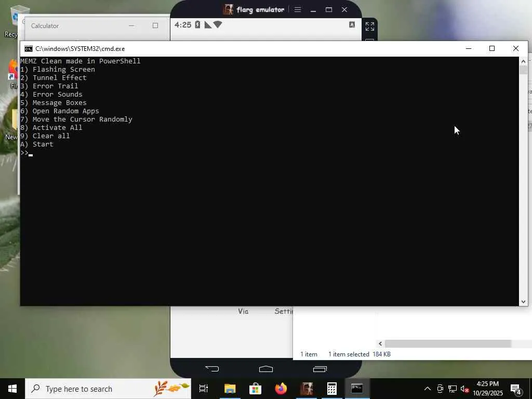Click the "Via" label in the emulator
Viewport: 532px width, 399px height.
(243, 311)
